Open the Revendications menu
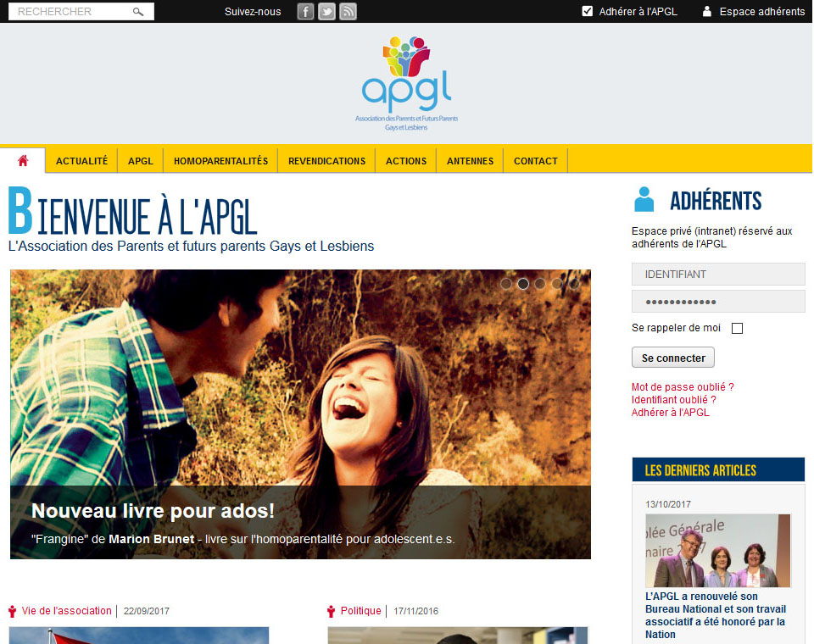 [x=327, y=161]
